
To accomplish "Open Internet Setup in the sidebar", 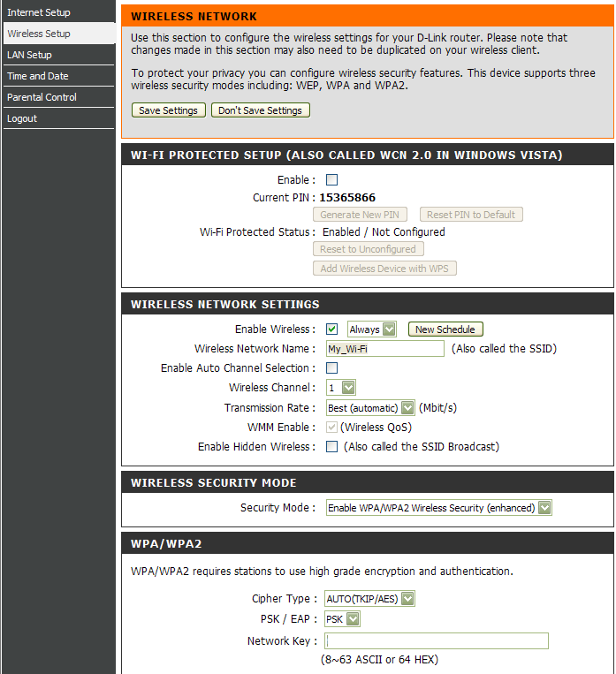I will click(x=58, y=12).
